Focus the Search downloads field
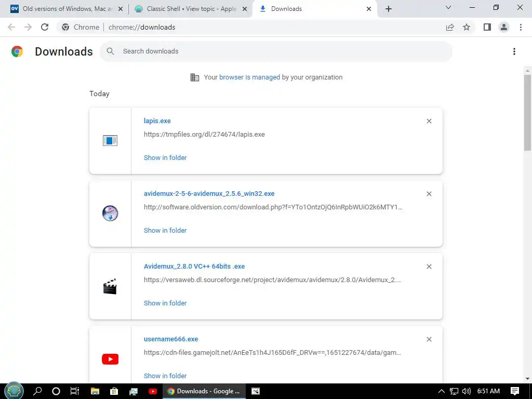The width and height of the screenshot is (532, 399). [276, 51]
